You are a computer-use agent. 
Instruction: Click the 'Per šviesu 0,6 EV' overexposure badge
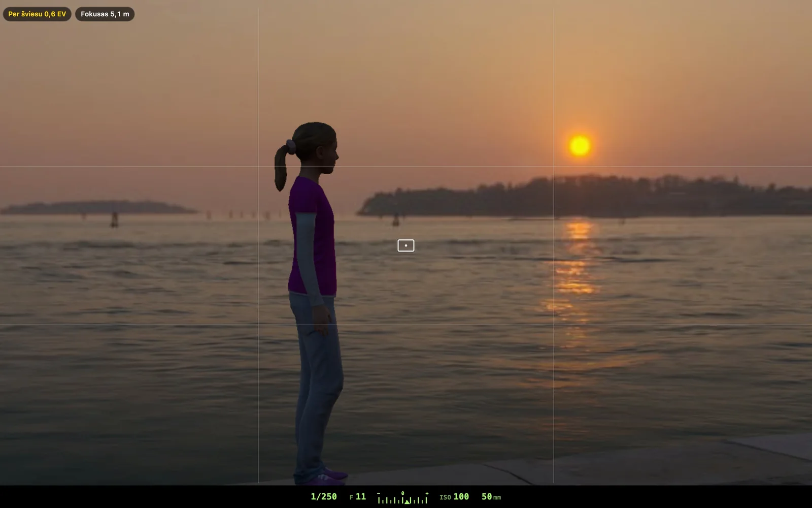click(x=37, y=14)
